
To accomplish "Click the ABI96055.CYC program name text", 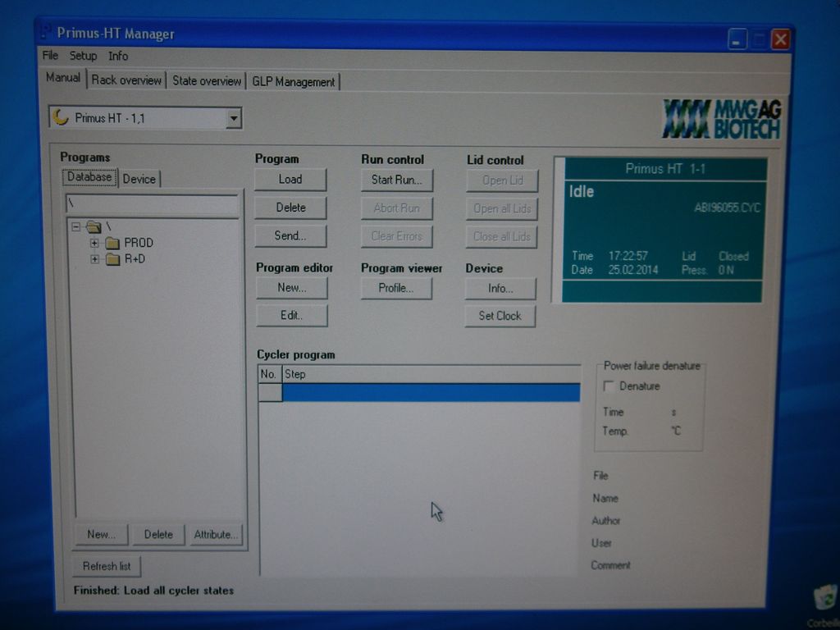I will coord(727,208).
